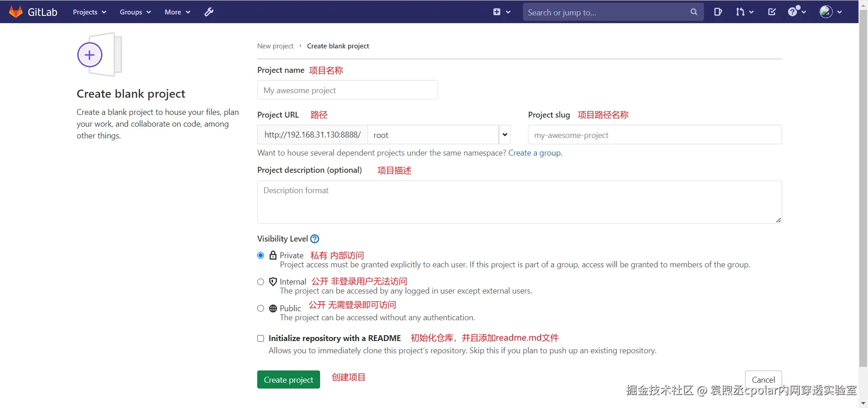868x408 pixels.
Task: Open the admin area wrench icon
Action: pos(209,12)
